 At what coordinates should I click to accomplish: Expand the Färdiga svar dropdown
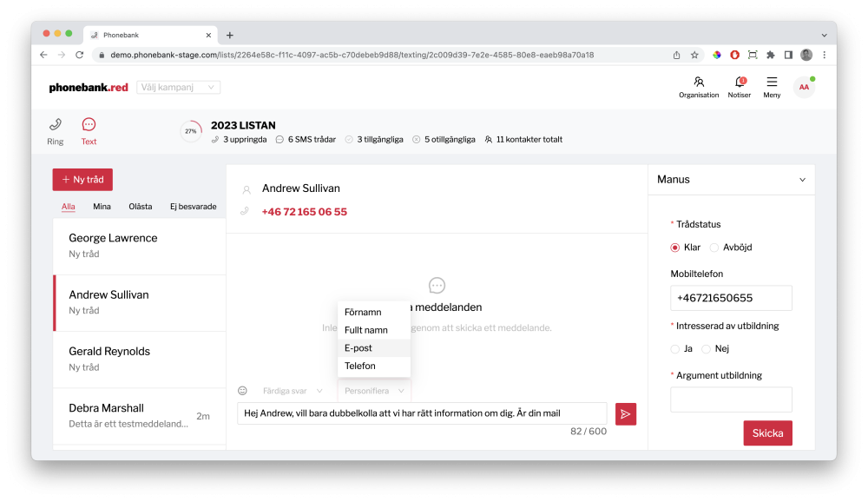pos(293,392)
